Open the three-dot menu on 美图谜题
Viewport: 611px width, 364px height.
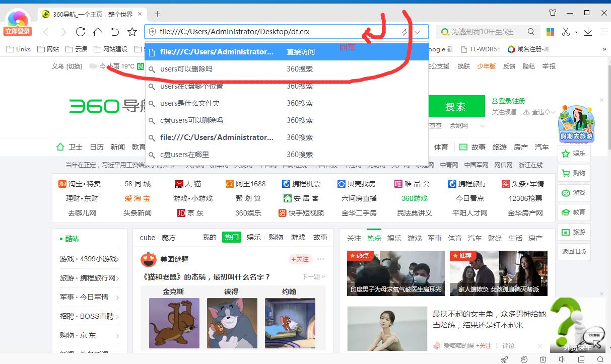[321, 259]
